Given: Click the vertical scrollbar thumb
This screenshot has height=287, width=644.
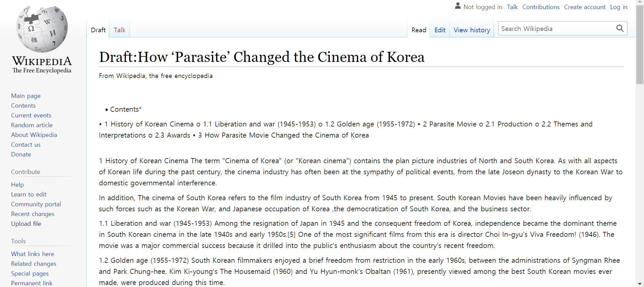Looking at the screenshot, I should point(640,45).
